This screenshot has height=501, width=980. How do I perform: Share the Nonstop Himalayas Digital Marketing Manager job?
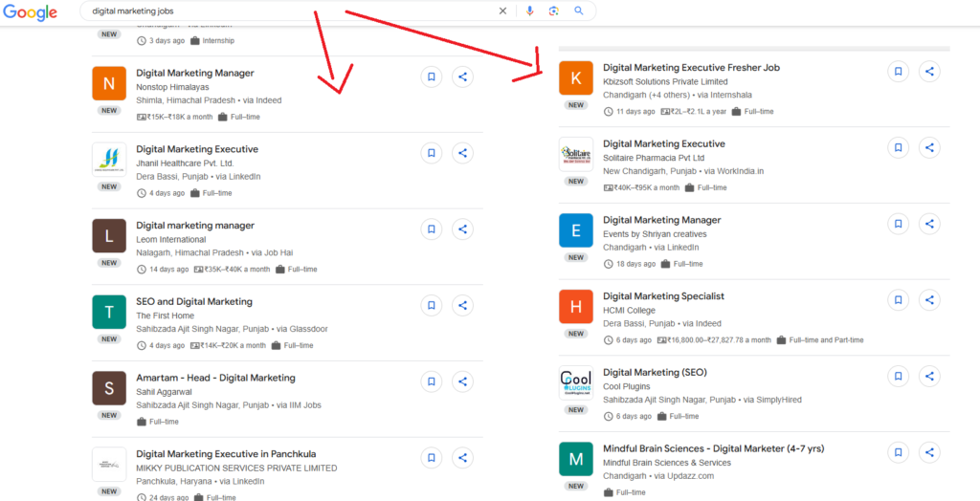462,76
